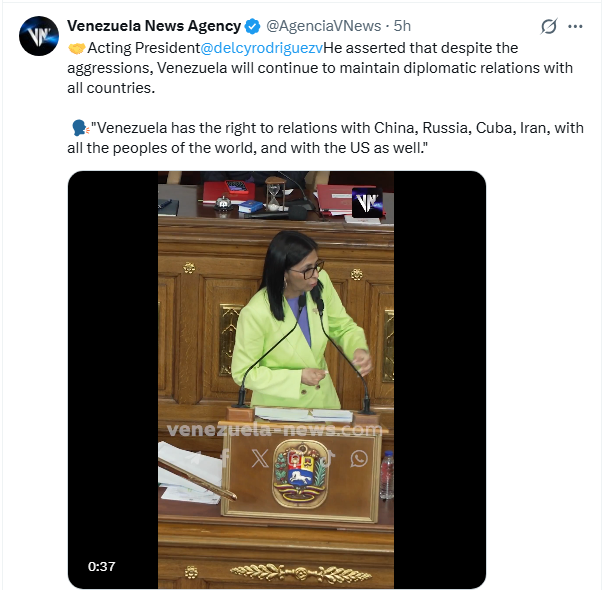609x590 pixels.
Task: Click the blue verified checkmark badge
Action: click(x=252, y=26)
